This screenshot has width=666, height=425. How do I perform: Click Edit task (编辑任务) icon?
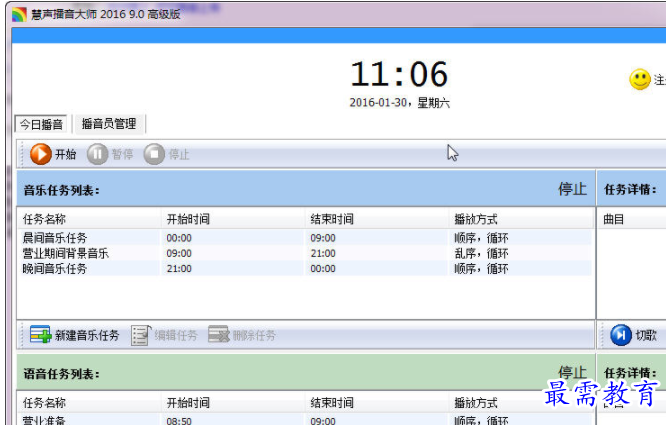coord(141,335)
